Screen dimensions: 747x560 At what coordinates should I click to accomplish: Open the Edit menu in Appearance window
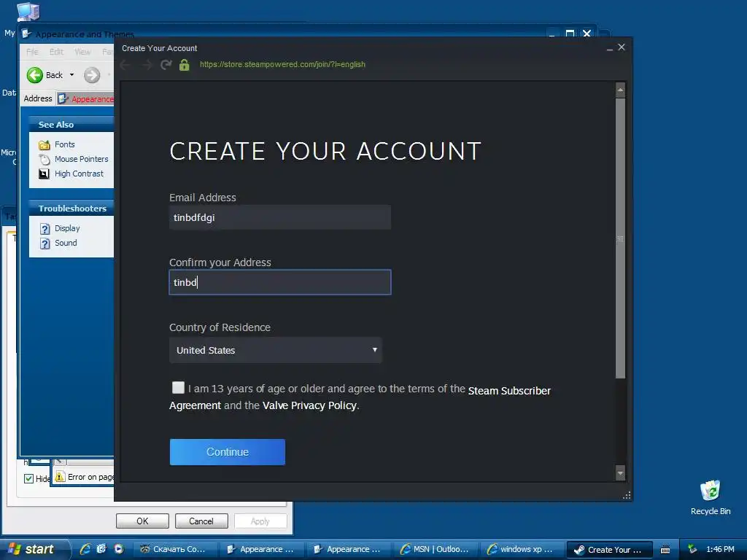pos(56,52)
